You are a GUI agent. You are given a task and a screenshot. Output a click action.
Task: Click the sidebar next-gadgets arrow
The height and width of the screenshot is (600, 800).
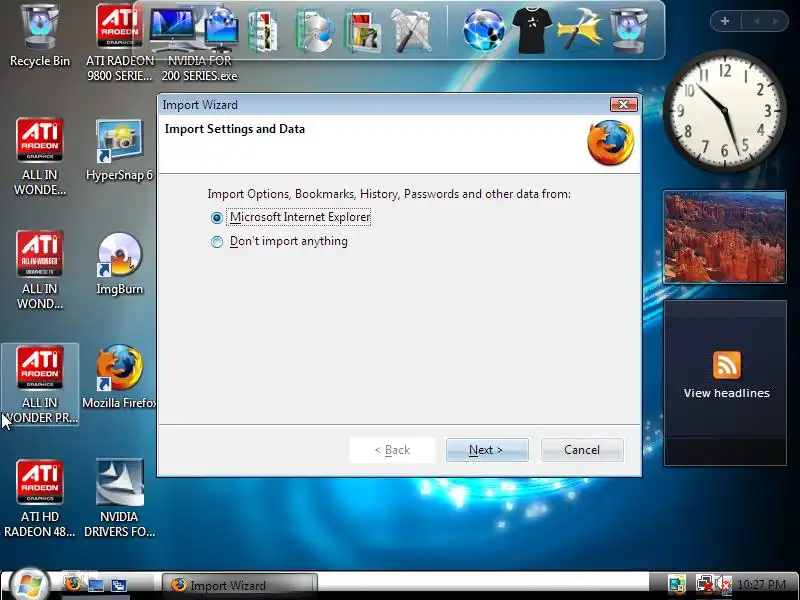776,21
